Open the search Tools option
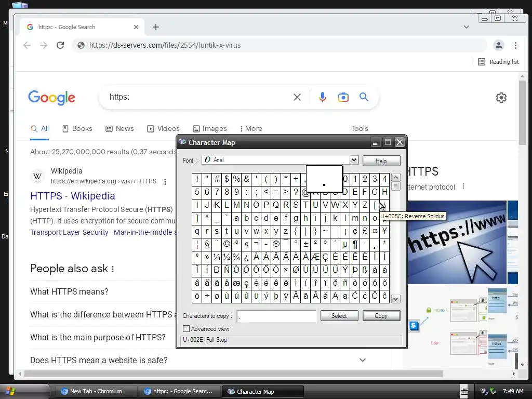 tap(360, 129)
